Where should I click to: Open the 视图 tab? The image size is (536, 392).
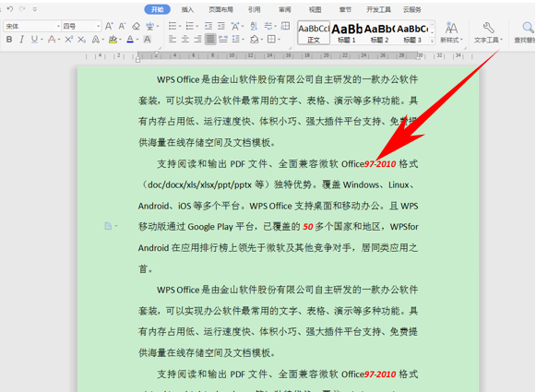tap(315, 9)
